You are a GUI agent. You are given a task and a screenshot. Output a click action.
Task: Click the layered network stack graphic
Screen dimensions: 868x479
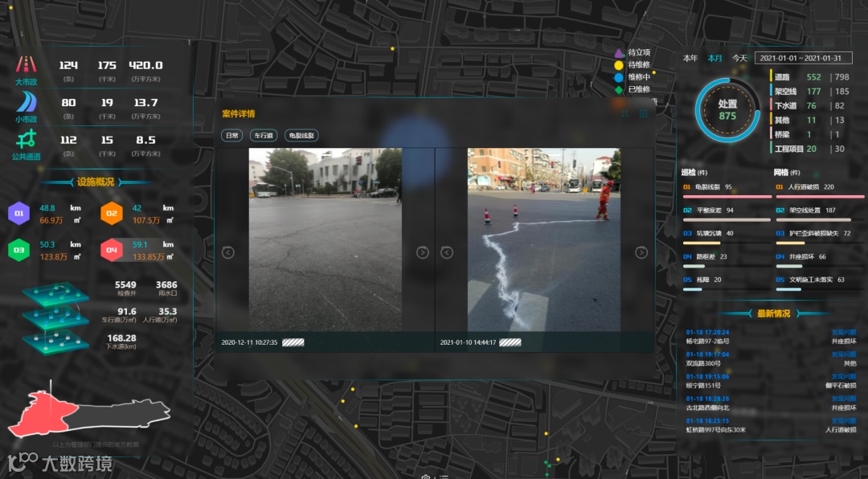[x=56, y=318]
